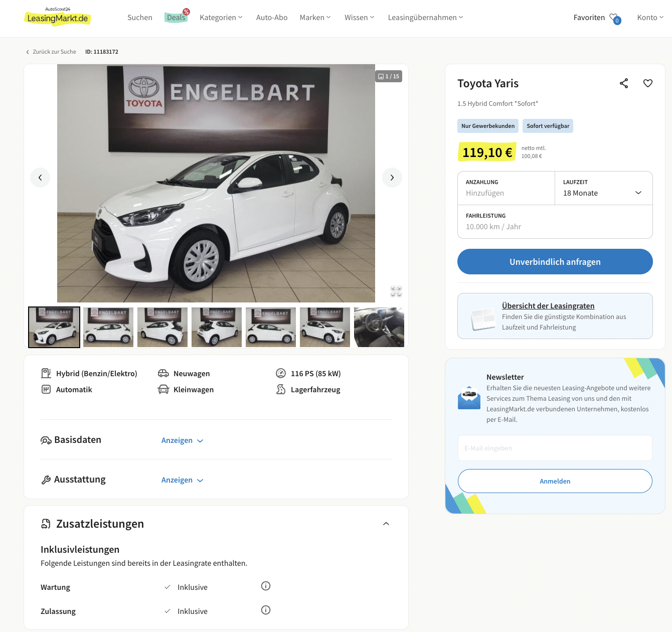
Task: Click the Neuwagen car icon
Action: click(x=163, y=373)
